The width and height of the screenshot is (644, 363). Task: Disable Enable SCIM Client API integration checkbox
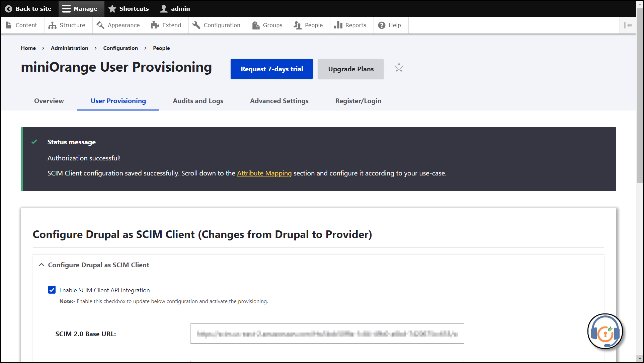pyautogui.click(x=52, y=290)
